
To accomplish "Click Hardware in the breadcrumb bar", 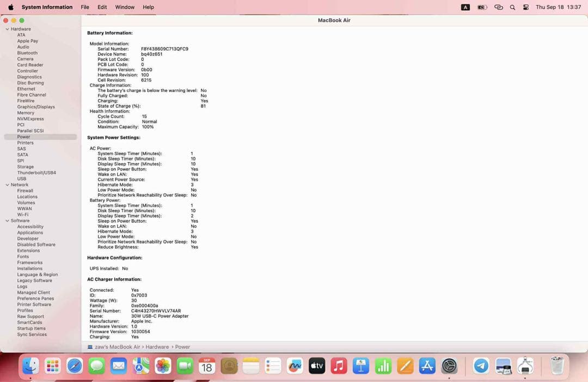I will coord(157,347).
